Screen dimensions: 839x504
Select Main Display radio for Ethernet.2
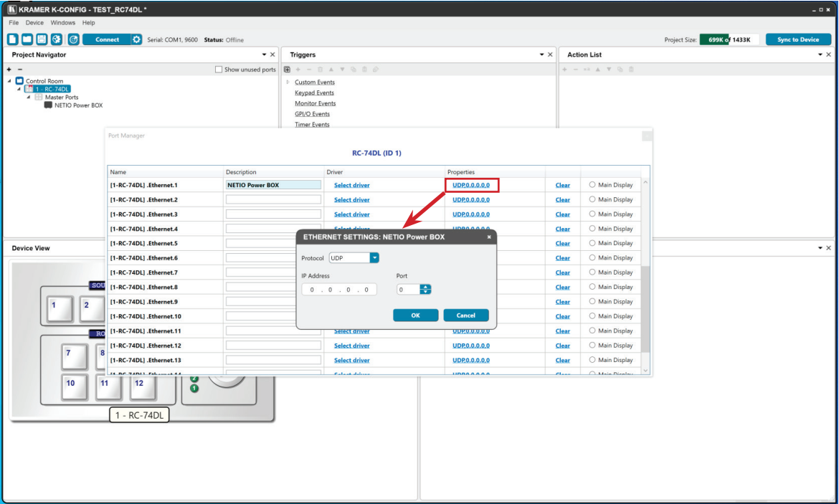click(592, 199)
